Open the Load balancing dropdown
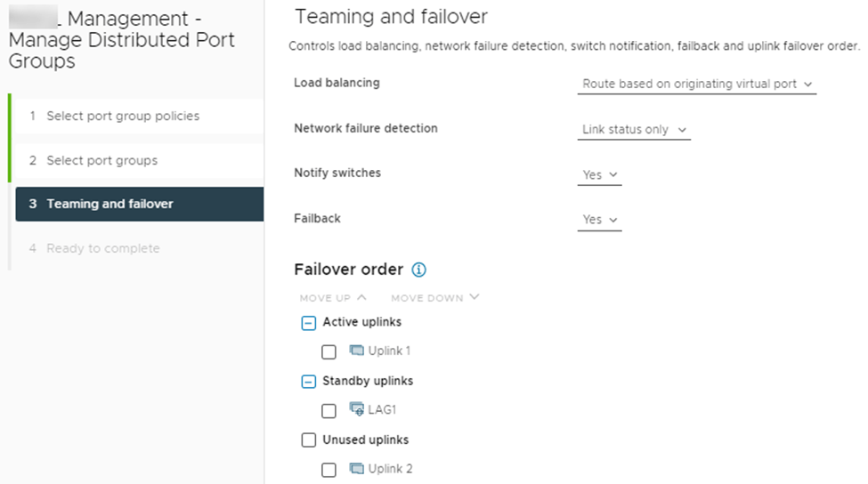This screenshot has width=868, height=484. click(x=697, y=84)
